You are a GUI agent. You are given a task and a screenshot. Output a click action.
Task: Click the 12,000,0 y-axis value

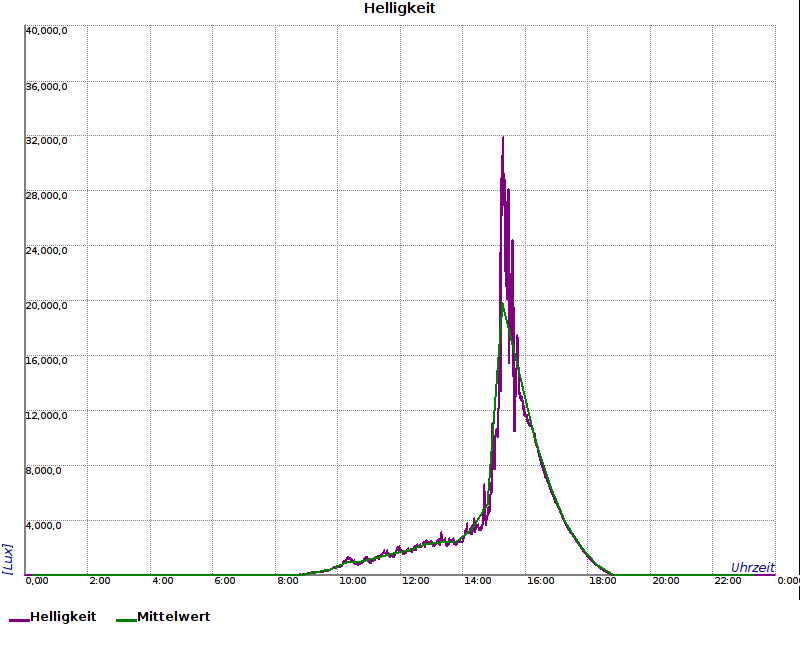point(46,416)
